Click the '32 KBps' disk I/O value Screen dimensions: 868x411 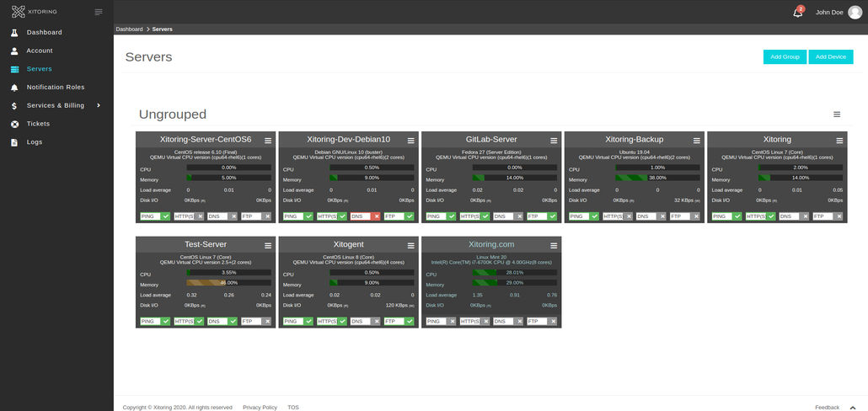click(x=684, y=200)
